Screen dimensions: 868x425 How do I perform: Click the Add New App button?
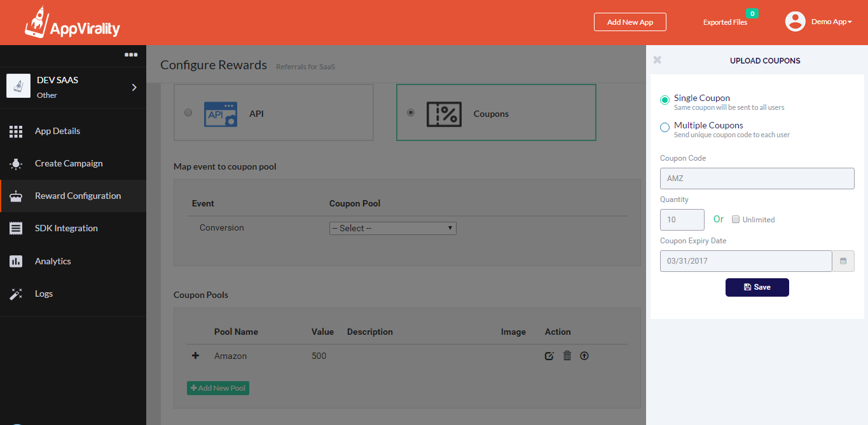[630, 22]
